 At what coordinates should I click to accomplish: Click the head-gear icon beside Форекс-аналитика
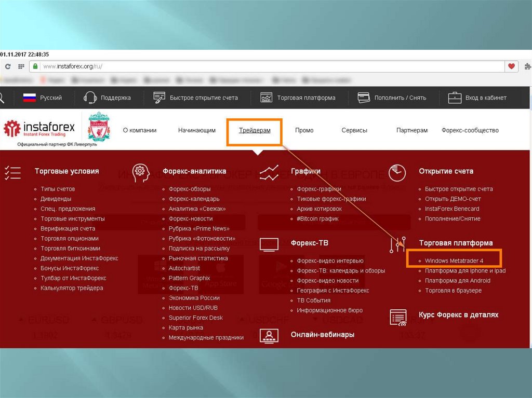click(x=141, y=173)
